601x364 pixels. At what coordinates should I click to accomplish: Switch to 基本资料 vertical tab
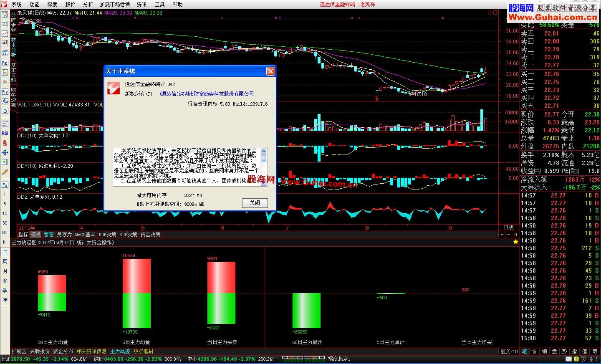(13, 73)
